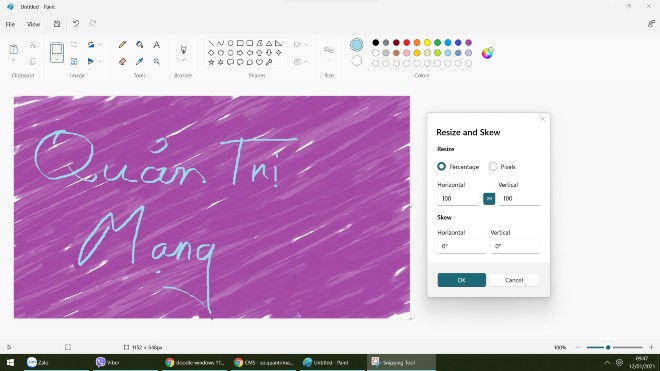Select the Magnifier tool

pos(157,61)
